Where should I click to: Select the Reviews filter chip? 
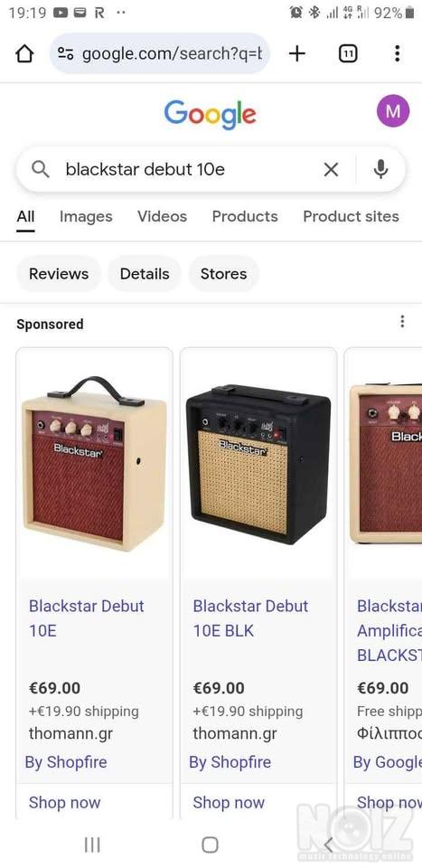(59, 274)
